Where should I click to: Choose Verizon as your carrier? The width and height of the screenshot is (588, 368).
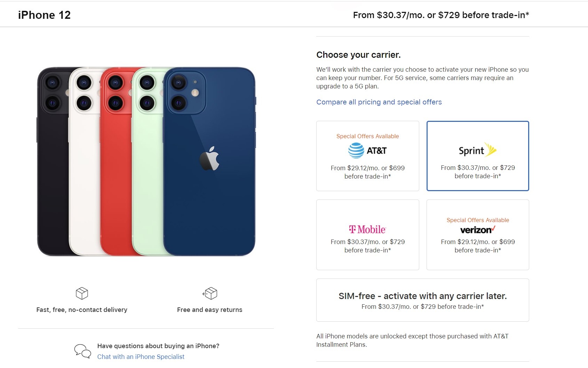pos(477,235)
